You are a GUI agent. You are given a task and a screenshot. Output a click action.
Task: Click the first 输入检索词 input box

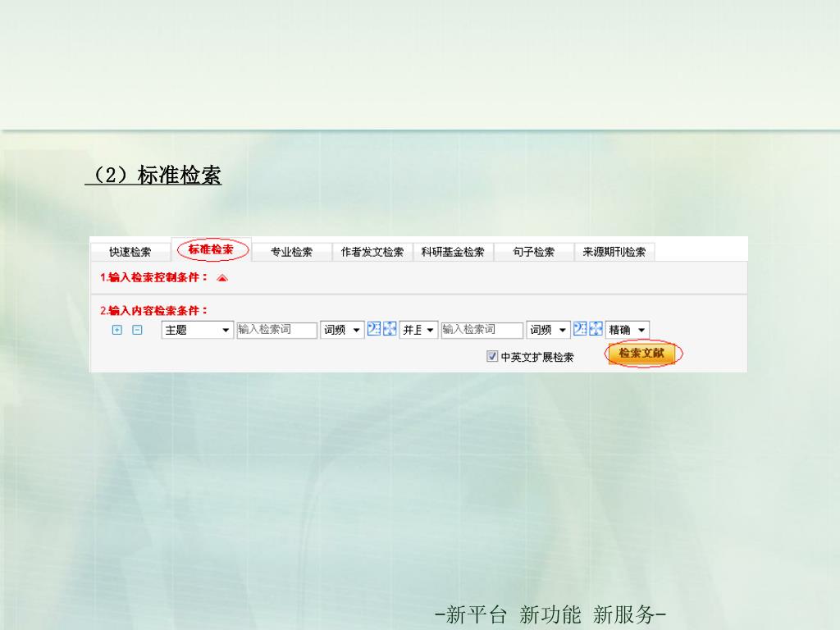[277, 330]
